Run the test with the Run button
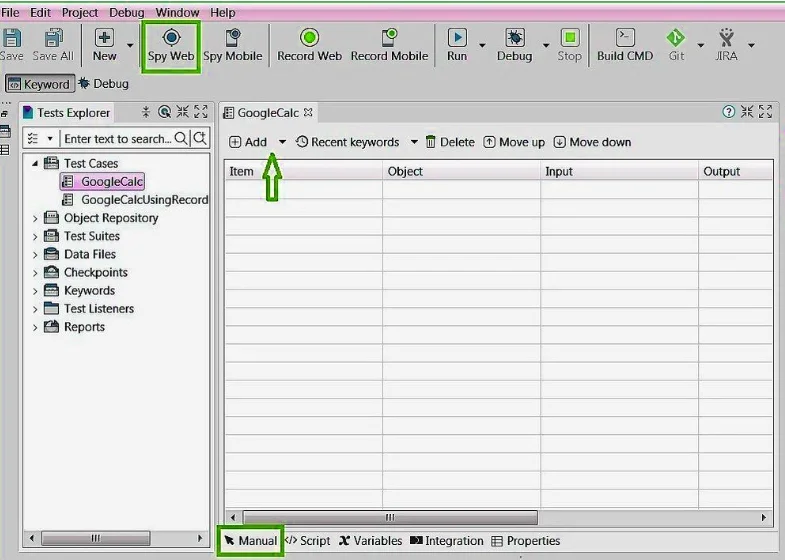The width and height of the screenshot is (785, 560). 457,38
